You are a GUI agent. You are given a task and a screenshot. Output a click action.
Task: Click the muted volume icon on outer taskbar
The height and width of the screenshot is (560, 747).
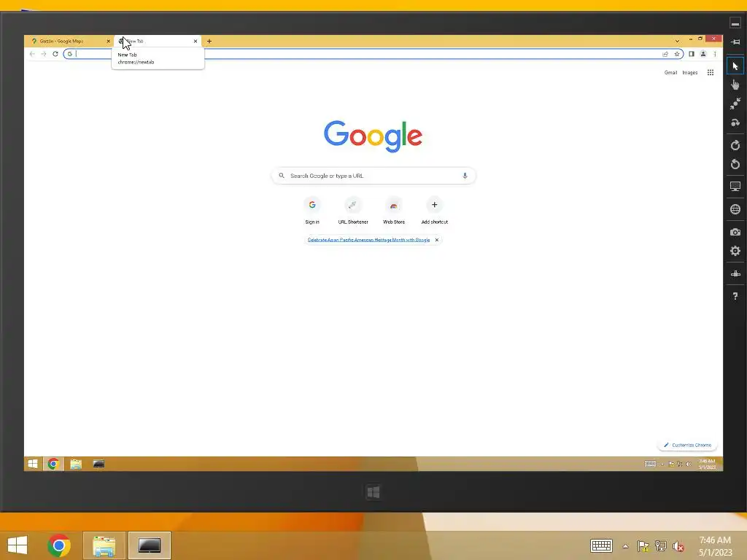[x=678, y=546]
